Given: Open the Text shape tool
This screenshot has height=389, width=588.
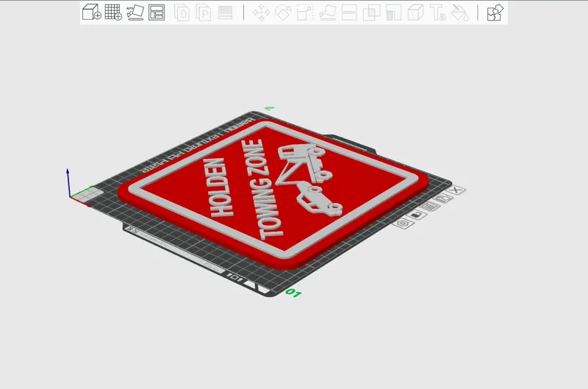Looking at the screenshot, I should (437, 13).
